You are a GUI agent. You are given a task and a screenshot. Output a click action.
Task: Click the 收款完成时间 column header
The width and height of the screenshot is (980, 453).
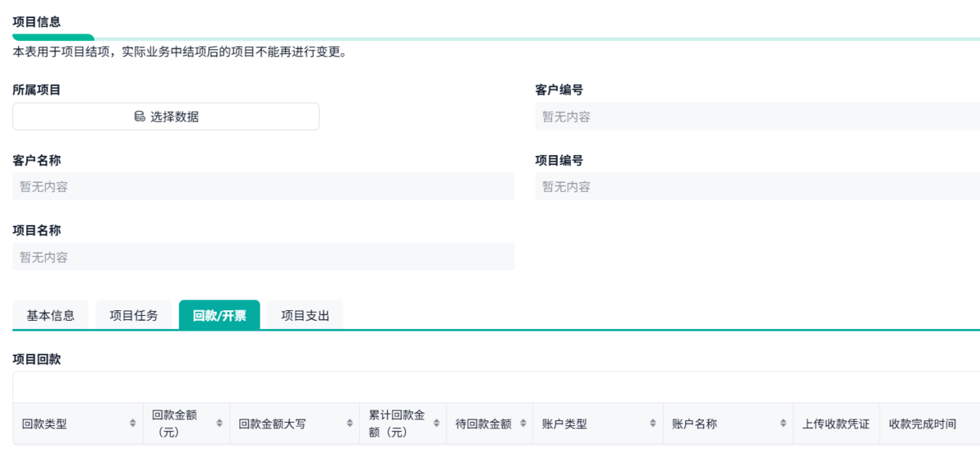tap(922, 424)
